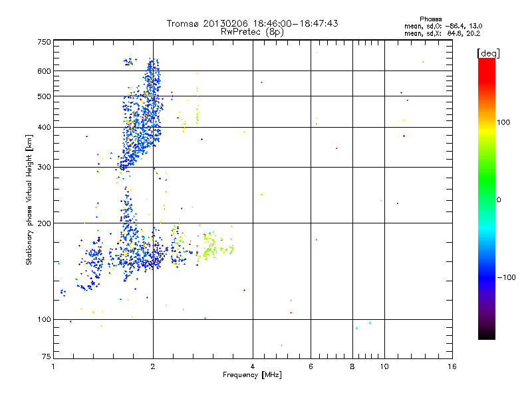The height and width of the screenshot is (399, 532).
Task: Click the x-axis label '6'
Action: (311, 366)
